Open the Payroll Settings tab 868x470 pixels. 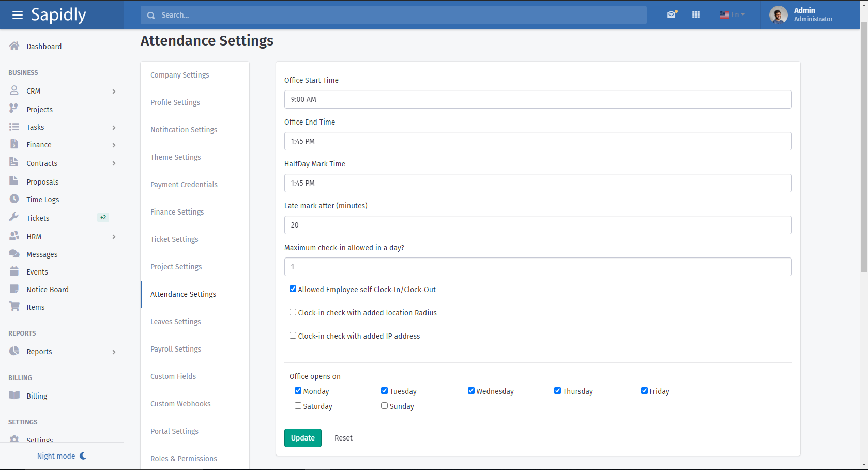click(176, 349)
